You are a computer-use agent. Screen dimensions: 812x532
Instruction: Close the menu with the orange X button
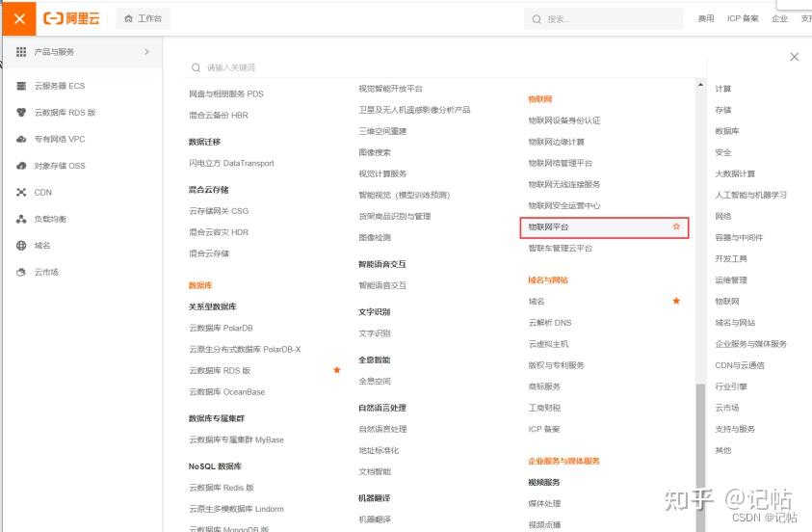tap(19, 18)
